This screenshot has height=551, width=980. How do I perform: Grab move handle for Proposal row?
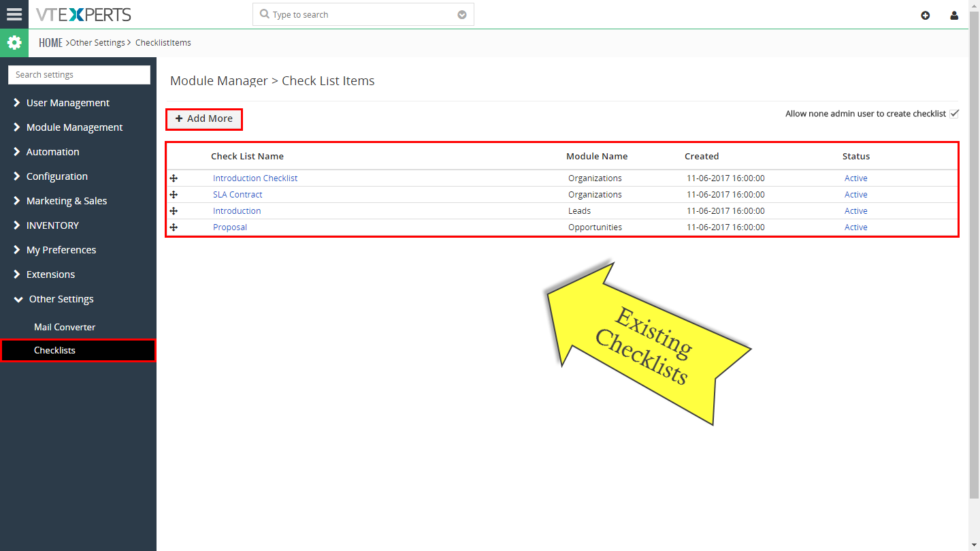point(174,227)
